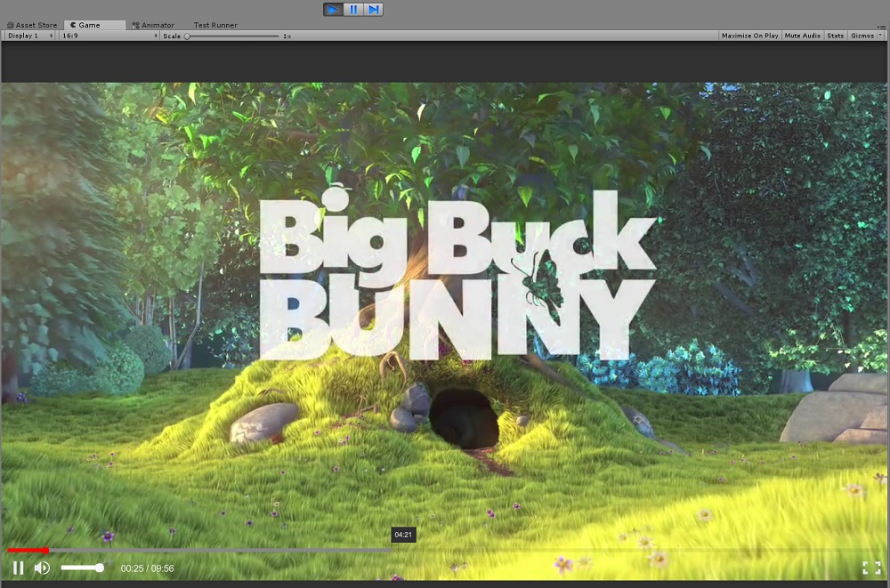Toggle the Stats overlay
This screenshot has height=588, width=890.
[x=835, y=36]
